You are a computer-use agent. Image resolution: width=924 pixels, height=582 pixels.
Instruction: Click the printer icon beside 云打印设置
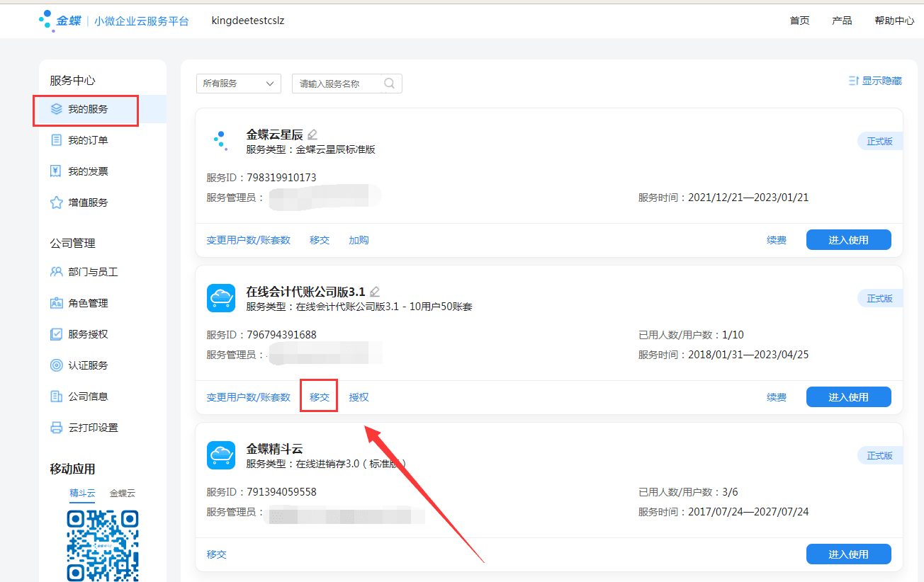57,428
